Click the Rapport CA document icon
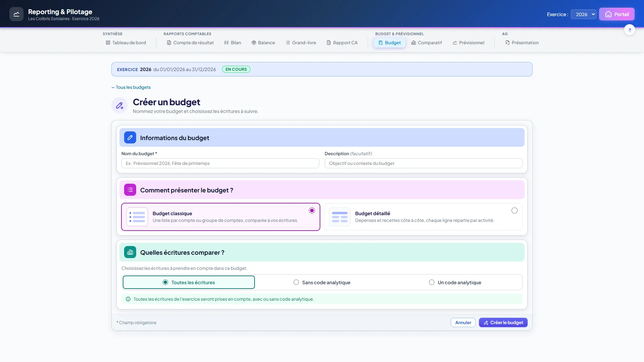The width and height of the screenshot is (644, 362). (x=329, y=43)
